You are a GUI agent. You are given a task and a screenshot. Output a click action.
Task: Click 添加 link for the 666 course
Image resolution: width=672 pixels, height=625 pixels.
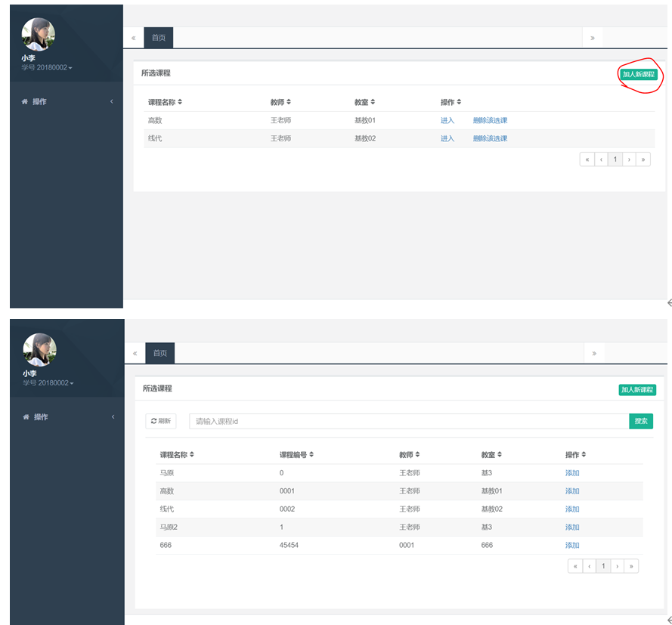pos(572,546)
